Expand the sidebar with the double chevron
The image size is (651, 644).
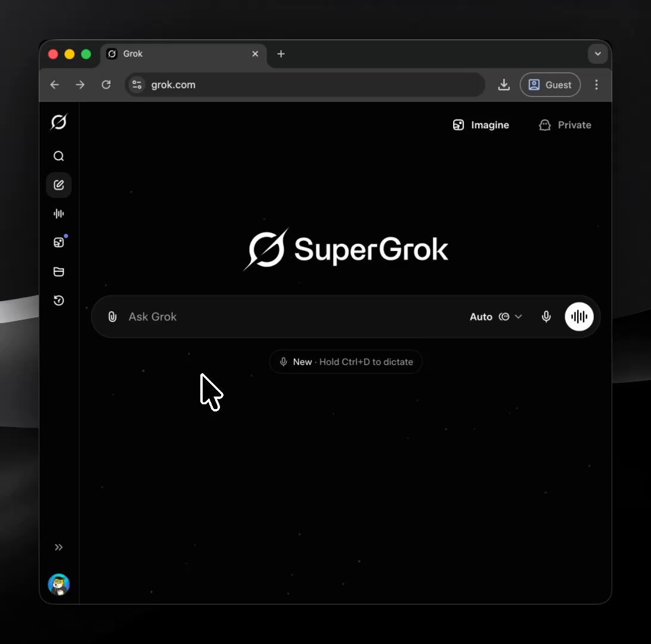(58, 547)
